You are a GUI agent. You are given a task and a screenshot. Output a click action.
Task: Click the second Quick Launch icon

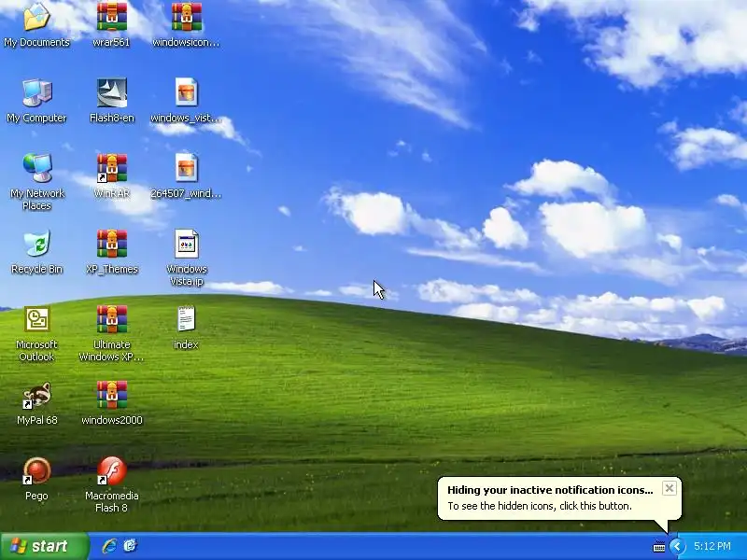click(x=130, y=546)
